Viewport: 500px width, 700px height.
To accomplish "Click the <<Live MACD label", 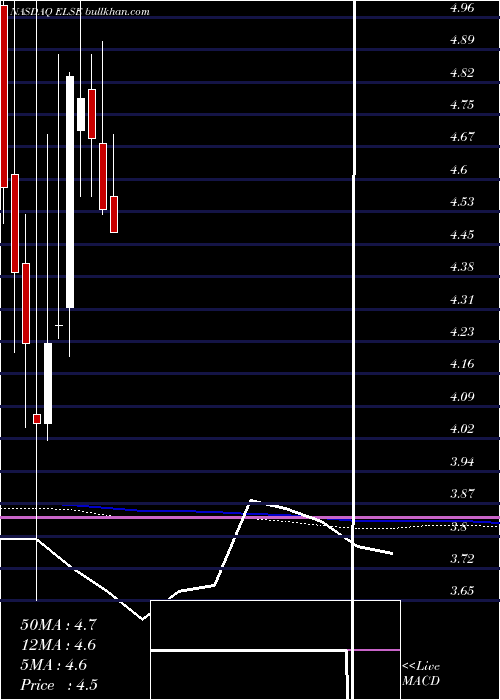I will (x=421, y=674).
